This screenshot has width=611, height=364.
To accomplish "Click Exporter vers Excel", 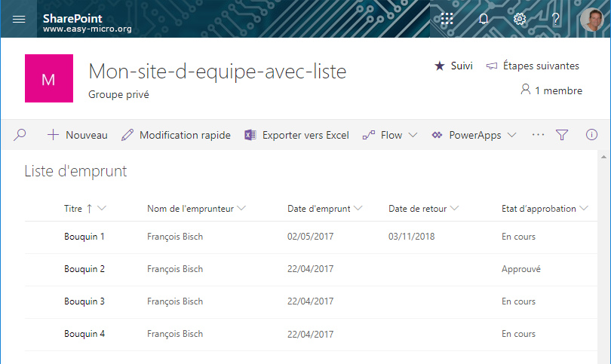I will (296, 135).
